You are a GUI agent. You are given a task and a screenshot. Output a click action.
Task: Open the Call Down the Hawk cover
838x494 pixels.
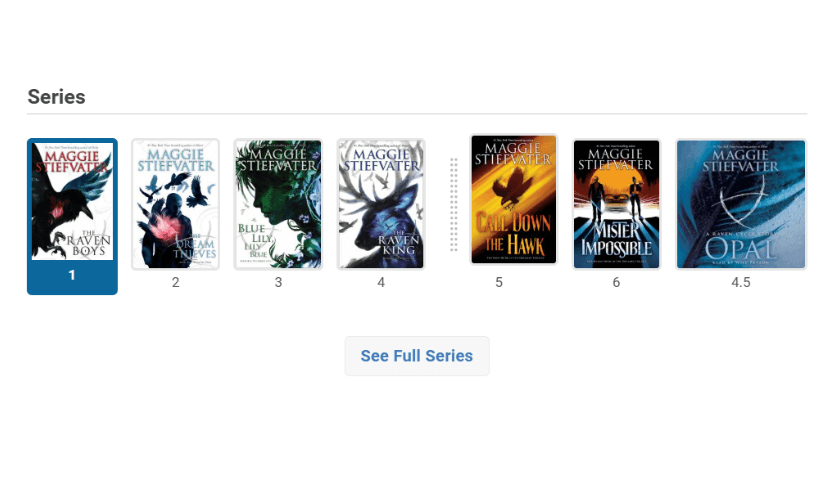coord(514,199)
